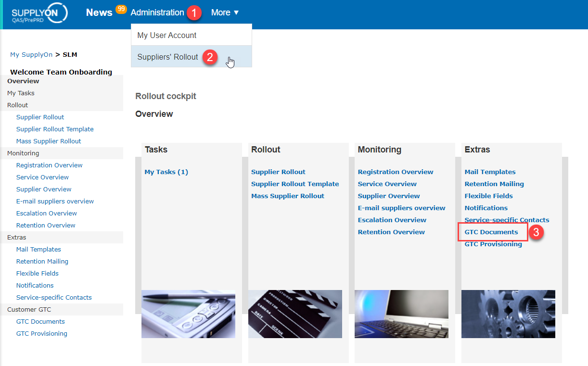
Task: Open Retention Mailing in Extras panel
Action: click(494, 184)
